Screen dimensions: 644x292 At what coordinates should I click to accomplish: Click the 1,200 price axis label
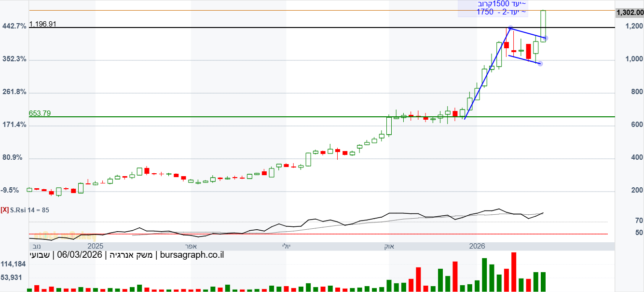[633, 27]
